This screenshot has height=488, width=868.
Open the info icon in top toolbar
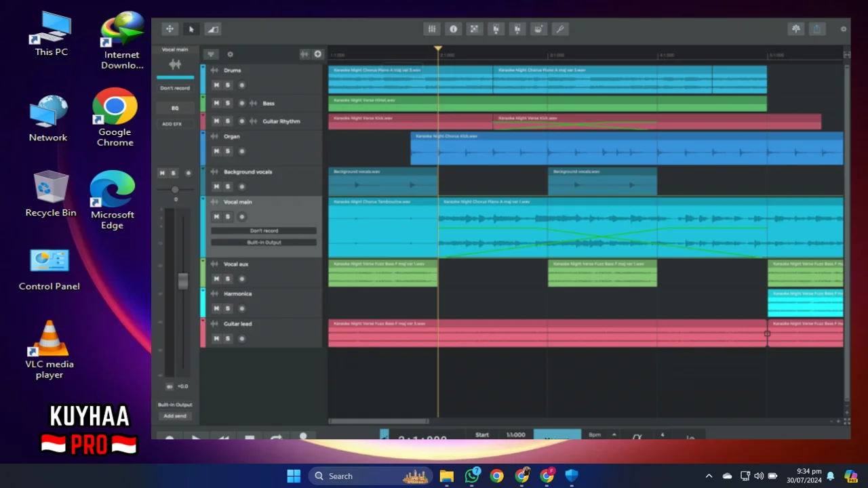(x=454, y=29)
